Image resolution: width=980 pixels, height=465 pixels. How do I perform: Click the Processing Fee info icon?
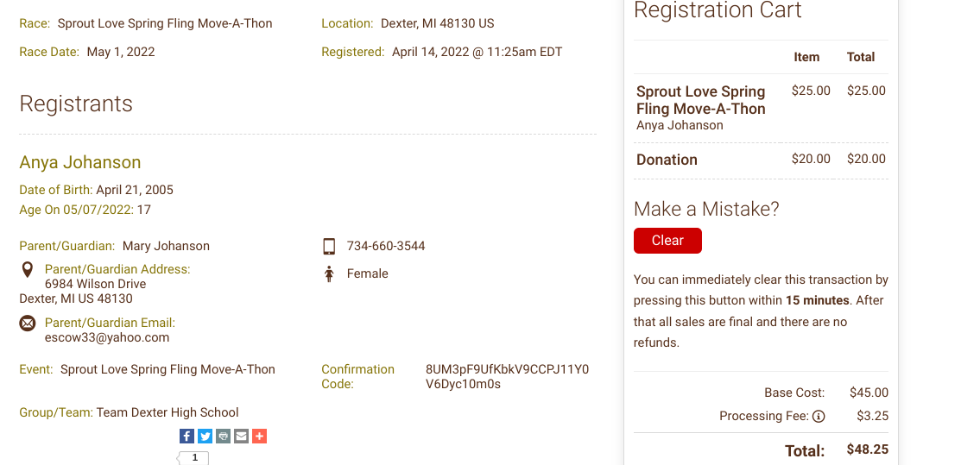[x=819, y=417]
